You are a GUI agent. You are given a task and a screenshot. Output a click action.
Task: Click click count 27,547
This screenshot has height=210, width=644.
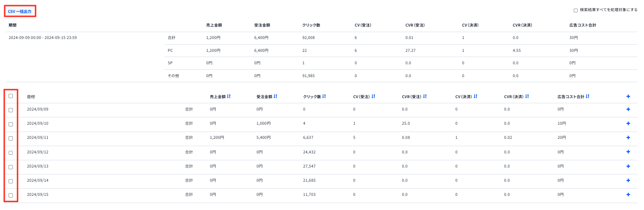310,166
